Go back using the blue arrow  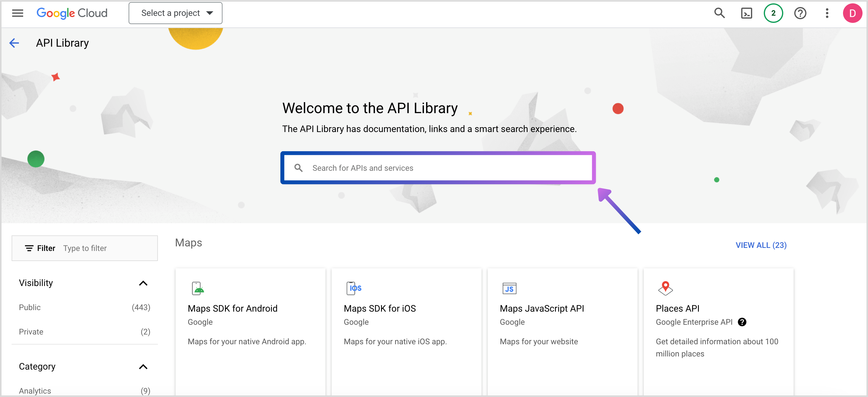(x=14, y=43)
